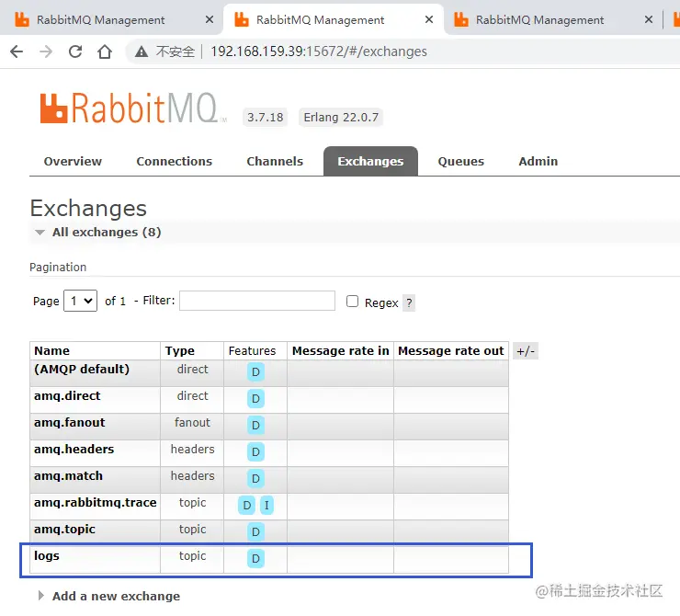This screenshot has width=680, height=616.
Task: Close the active RabbitMQ Management tab
Action: point(429,19)
